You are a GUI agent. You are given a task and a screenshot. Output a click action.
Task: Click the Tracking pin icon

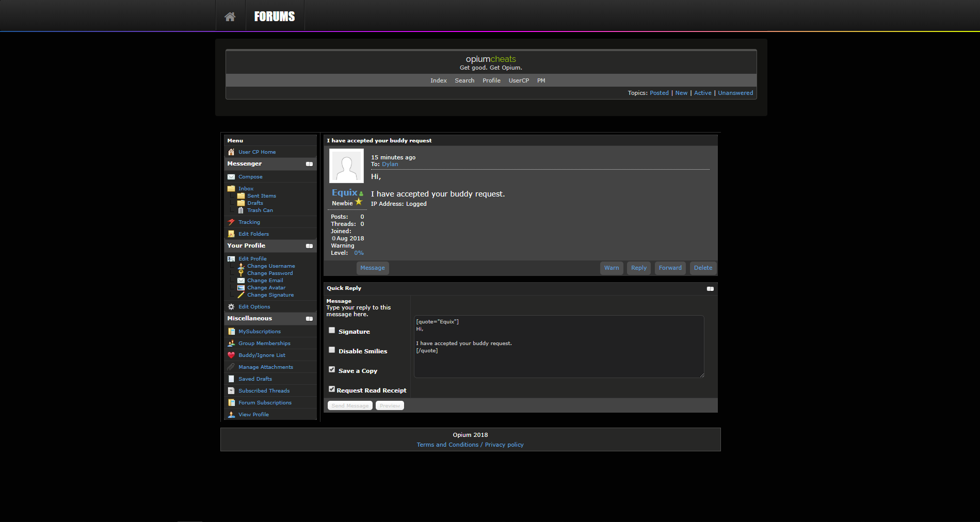coord(231,222)
